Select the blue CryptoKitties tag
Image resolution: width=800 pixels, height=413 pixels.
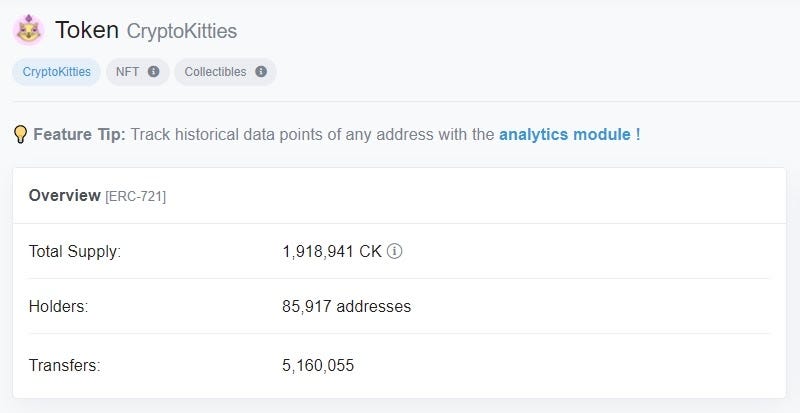[57, 71]
